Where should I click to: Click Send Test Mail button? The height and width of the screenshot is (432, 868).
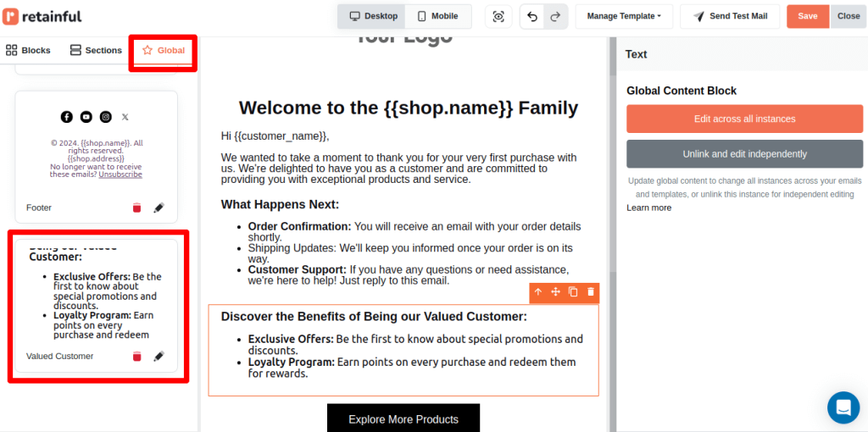[x=730, y=16]
